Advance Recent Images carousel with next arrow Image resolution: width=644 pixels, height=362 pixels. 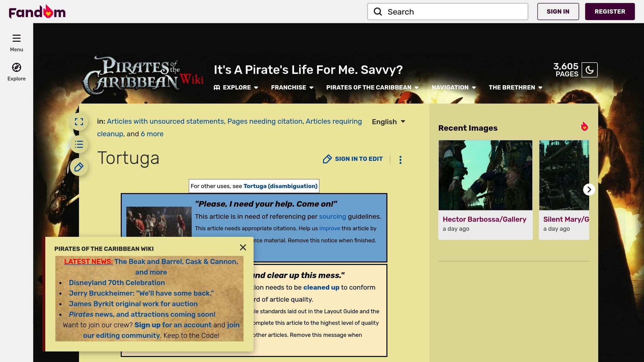pyautogui.click(x=589, y=189)
